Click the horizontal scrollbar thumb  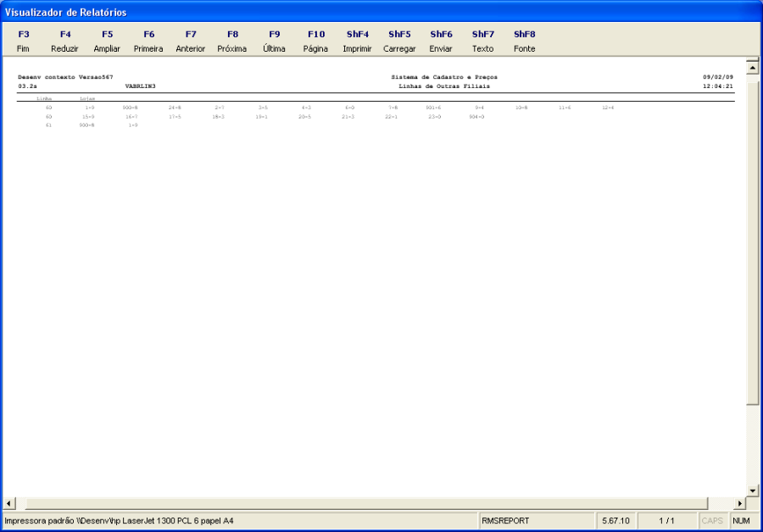coord(366,503)
